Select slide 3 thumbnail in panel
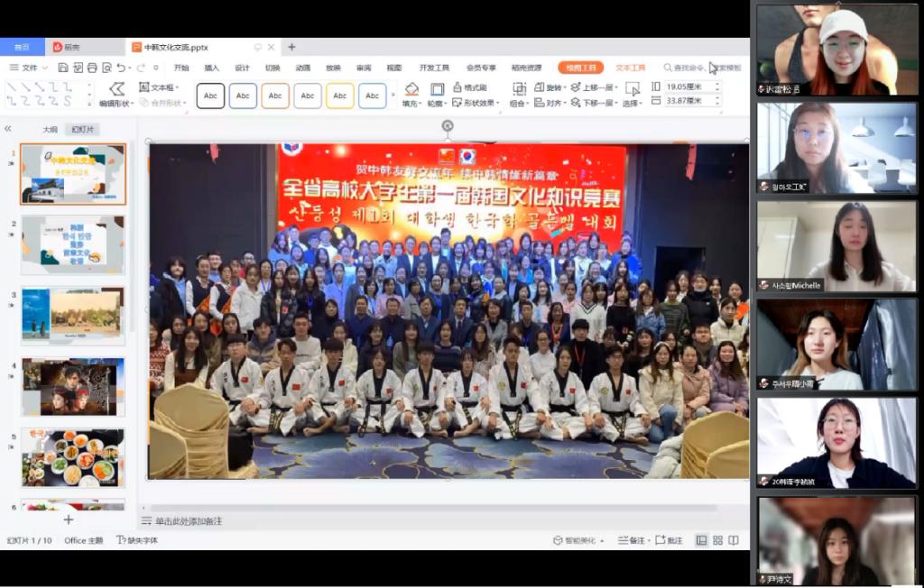 pos(73,315)
